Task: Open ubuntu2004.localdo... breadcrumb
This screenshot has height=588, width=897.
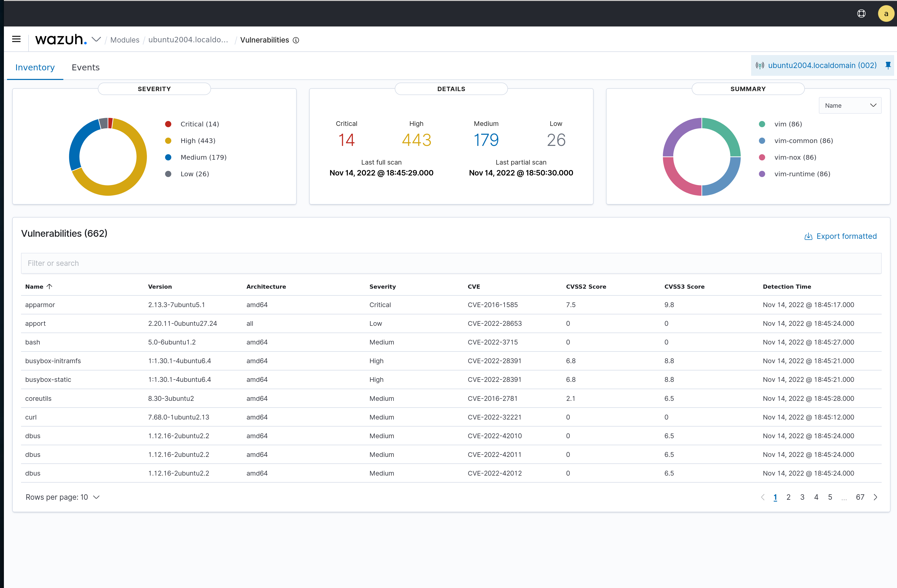Action: pyautogui.click(x=188, y=40)
